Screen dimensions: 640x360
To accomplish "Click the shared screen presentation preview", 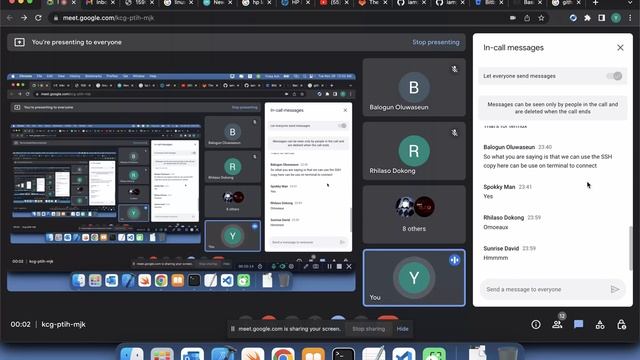I will click(x=181, y=182).
